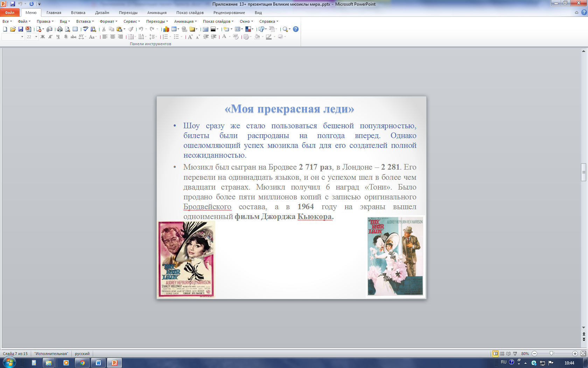Open print preview magnifier page icon
The width and height of the screenshot is (588, 368).
click(68, 29)
